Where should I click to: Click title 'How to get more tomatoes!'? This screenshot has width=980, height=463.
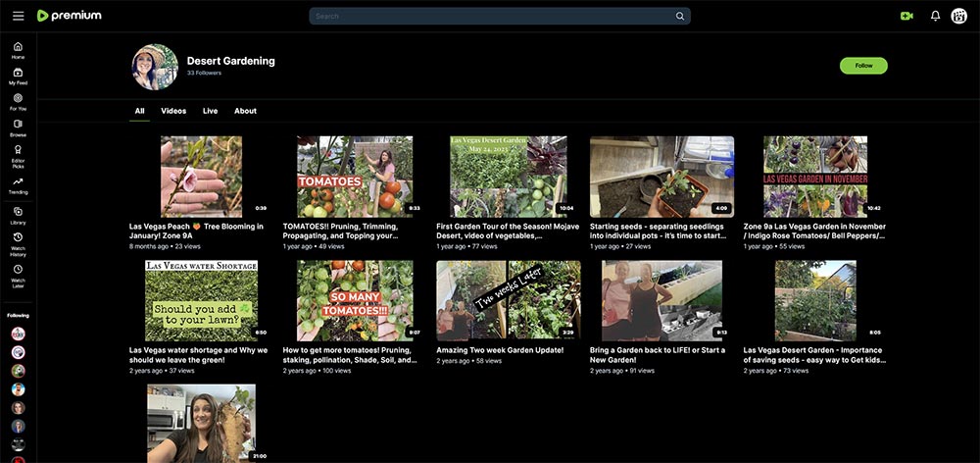click(350, 355)
